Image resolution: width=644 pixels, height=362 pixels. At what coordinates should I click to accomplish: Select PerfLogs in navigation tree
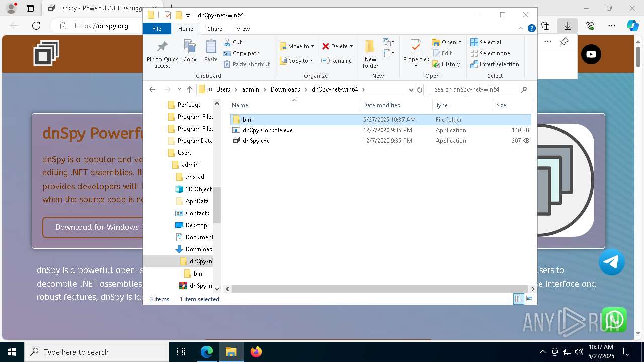[x=189, y=105]
